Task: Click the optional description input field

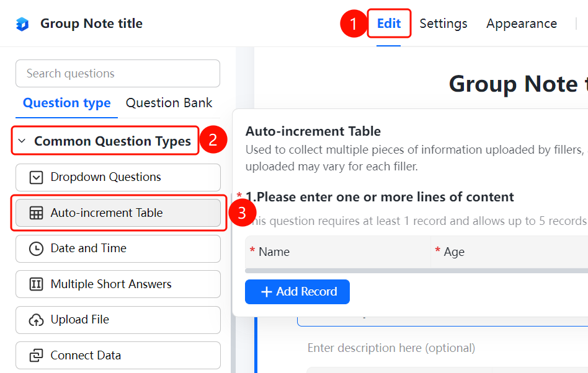Action: tap(391, 348)
